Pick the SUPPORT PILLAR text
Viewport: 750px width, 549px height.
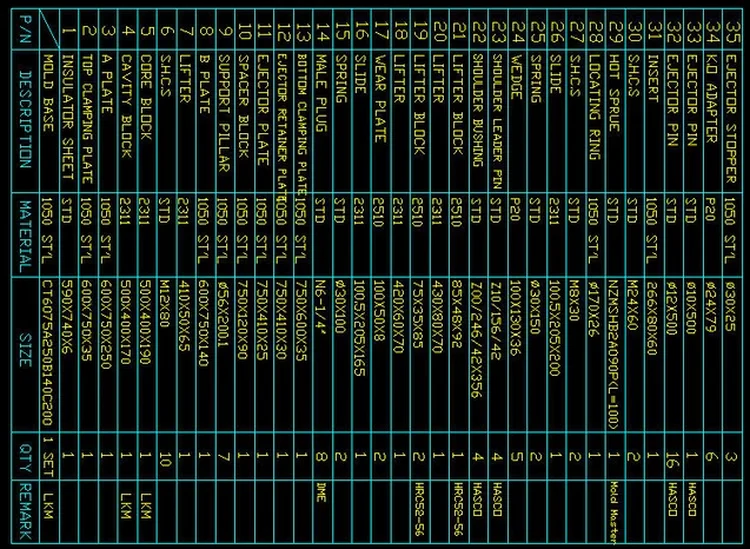click(x=224, y=113)
